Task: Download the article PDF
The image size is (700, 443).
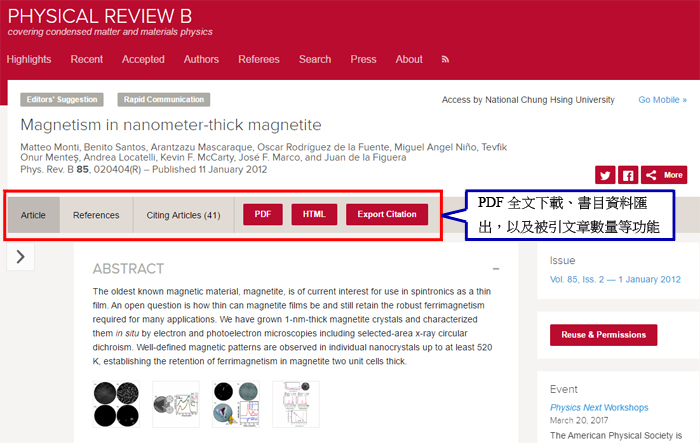Action: coord(263,215)
